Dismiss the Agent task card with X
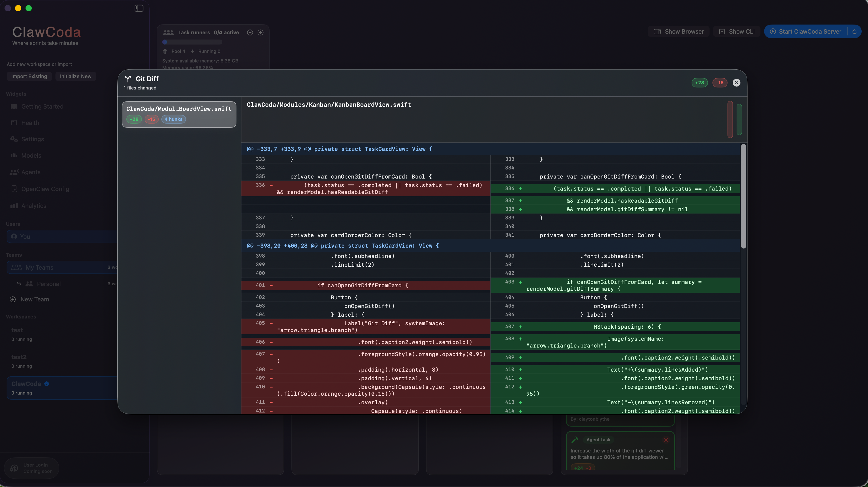 tap(666, 440)
